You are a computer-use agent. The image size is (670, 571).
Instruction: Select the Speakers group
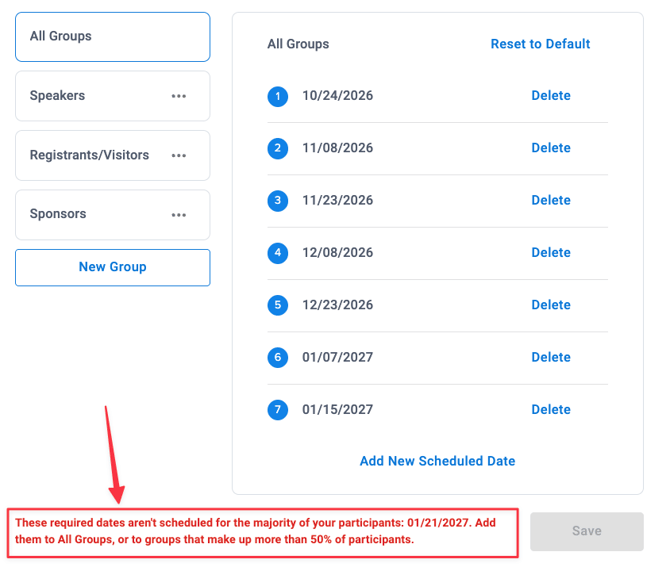113,96
